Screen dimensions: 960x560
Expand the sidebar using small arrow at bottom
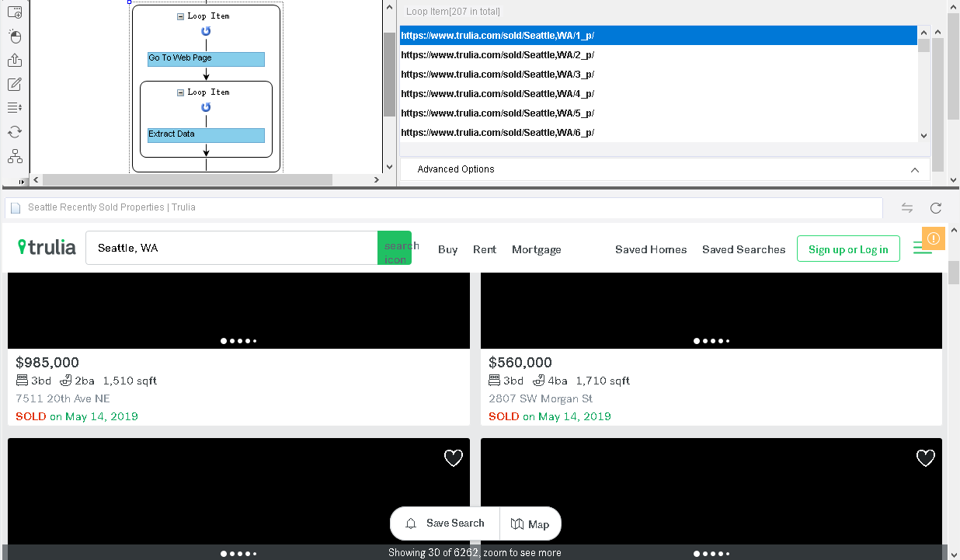(x=21, y=181)
